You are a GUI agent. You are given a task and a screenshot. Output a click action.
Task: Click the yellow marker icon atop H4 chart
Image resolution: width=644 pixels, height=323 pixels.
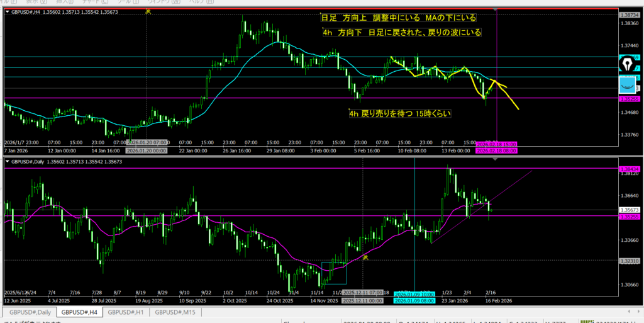point(148,11)
